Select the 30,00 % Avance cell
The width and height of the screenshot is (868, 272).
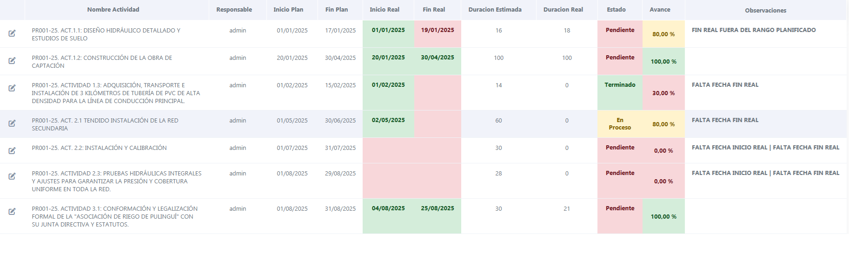[663, 93]
